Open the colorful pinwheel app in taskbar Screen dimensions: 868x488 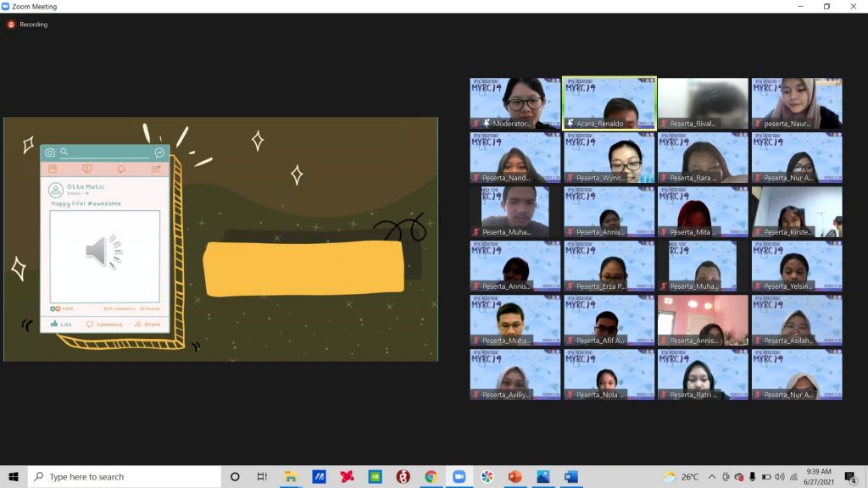coord(487,476)
